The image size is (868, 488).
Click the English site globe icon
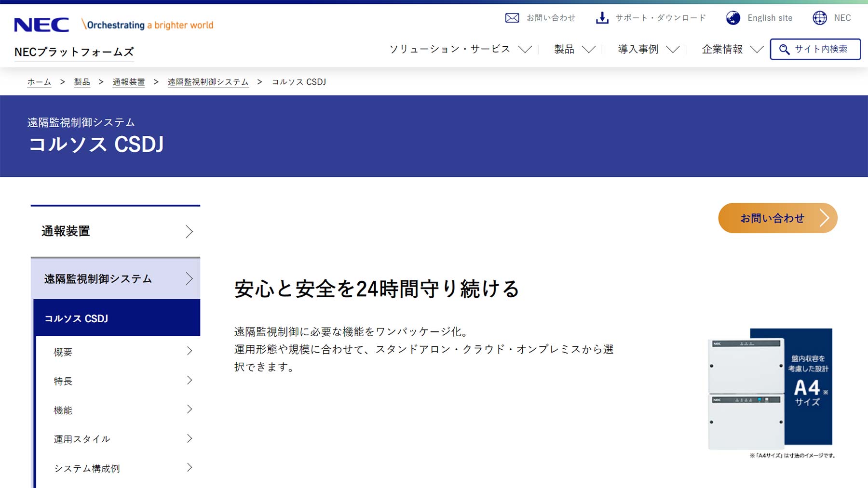point(733,18)
